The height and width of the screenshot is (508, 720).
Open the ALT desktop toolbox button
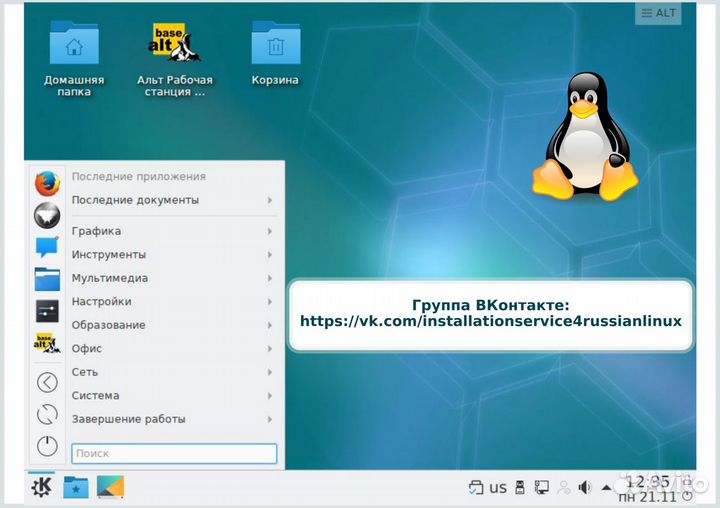click(x=658, y=13)
